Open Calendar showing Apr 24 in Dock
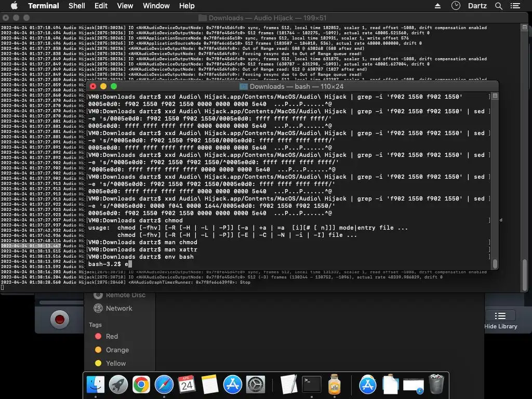Image resolution: width=532 pixels, height=399 pixels. coord(187,384)
